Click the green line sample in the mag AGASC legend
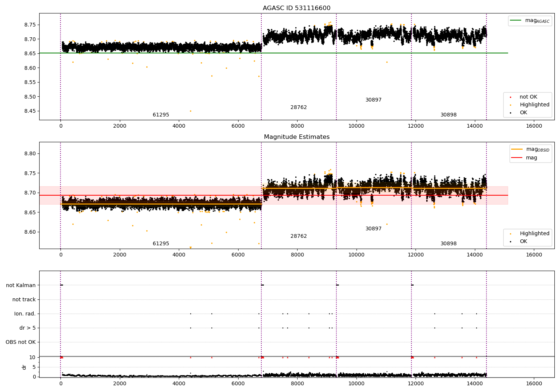 click(516, 21)
